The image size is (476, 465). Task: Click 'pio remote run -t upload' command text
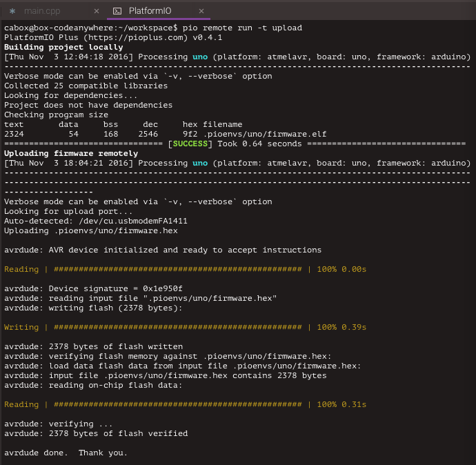pyautogui.click(x=242, y=28)
